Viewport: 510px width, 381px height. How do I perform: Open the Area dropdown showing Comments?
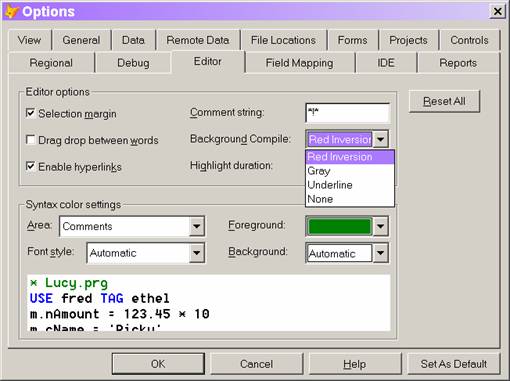pos(196,226)
